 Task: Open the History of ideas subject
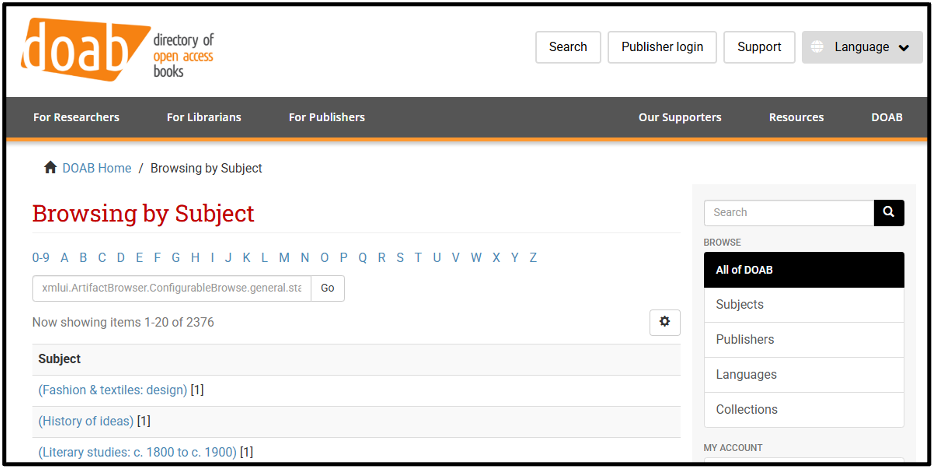click(x=86, y=421)
